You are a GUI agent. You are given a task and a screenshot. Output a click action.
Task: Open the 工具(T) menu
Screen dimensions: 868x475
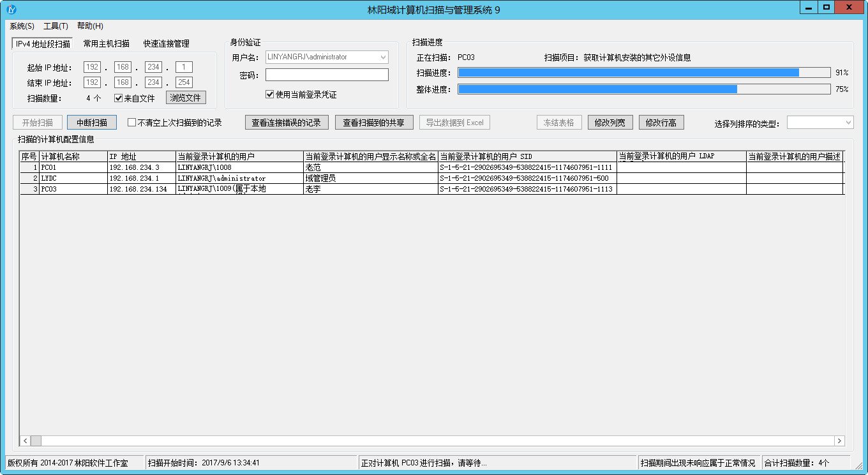tap(56, 26)
